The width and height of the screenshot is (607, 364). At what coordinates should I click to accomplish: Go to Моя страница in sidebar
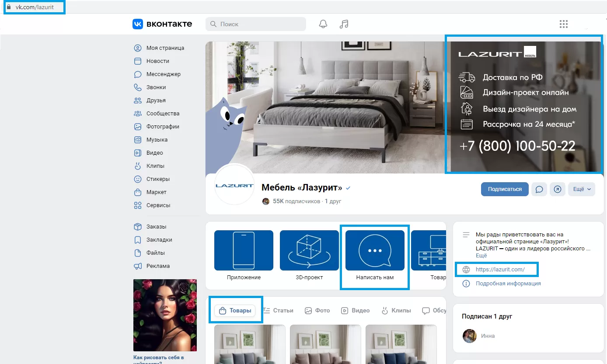click(165, 48)
